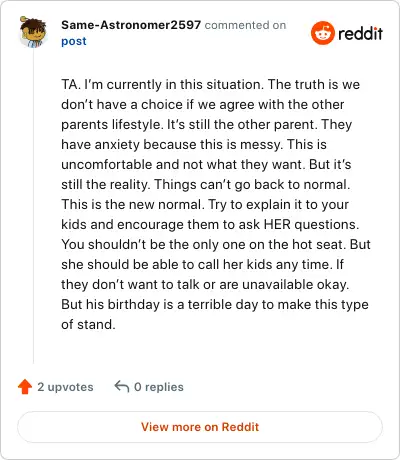Click the orange upvote arrow icon
400x460 pixels.
click(25, 387)
